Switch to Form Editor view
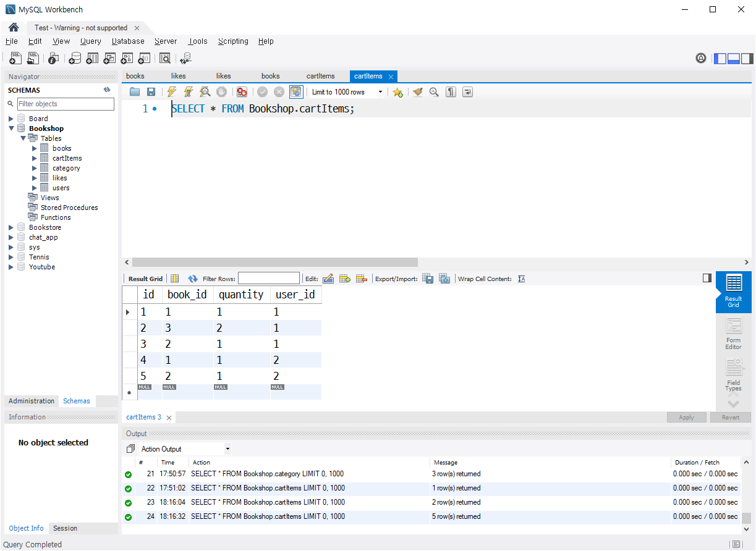 [734, 334]
